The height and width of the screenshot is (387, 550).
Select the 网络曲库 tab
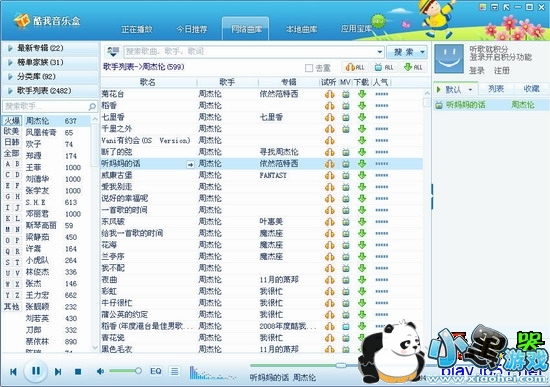[x=246, y=29]
